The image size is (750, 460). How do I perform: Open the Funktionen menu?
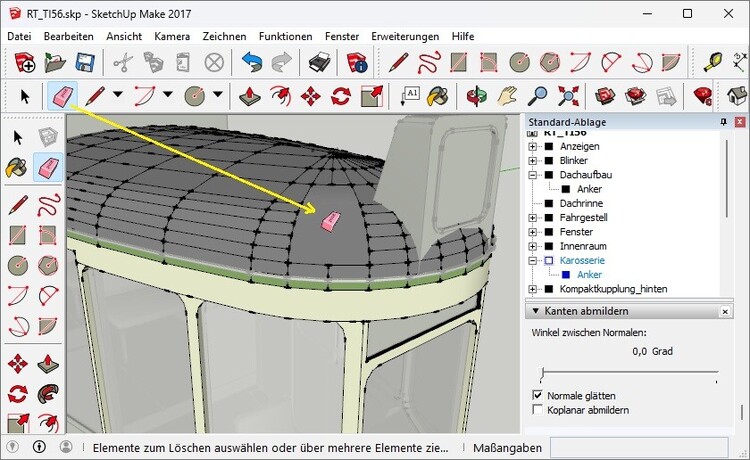(286, 36)
